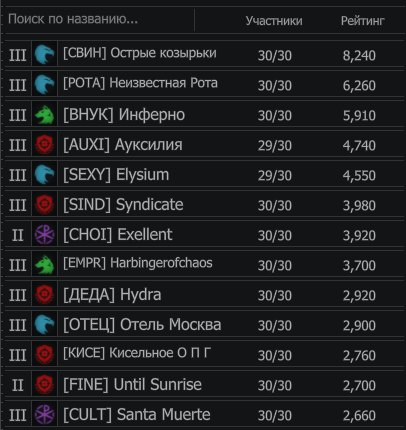The height and width of the screenshot is (430, 406).
Task: Open the SIND Syndicate clan entry
Action: click(204, 204)
